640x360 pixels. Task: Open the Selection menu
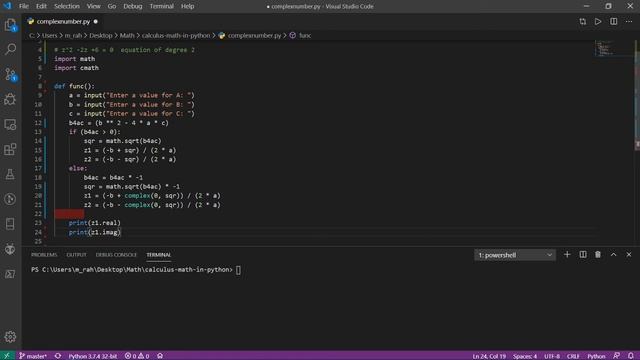tap(67, 6)
